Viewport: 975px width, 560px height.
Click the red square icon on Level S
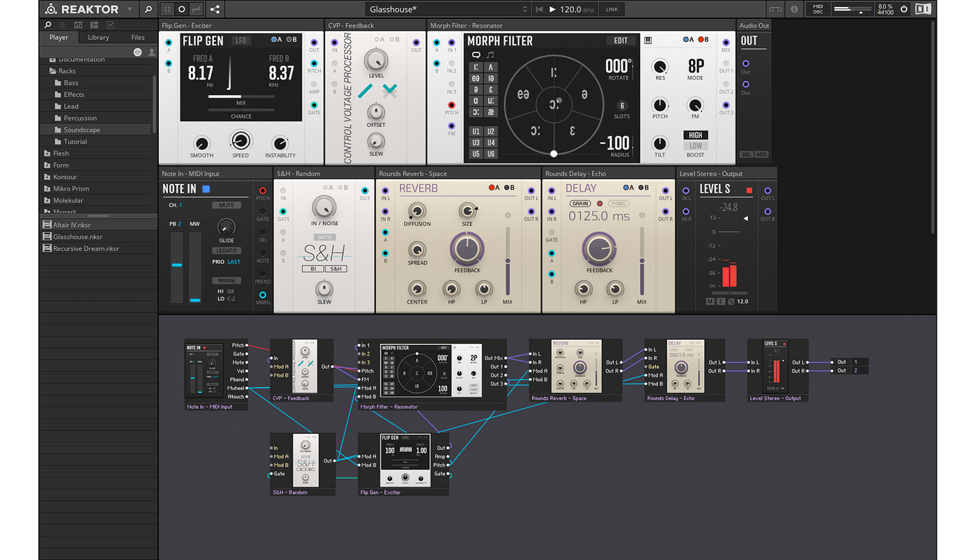click(x=749, y=189)
